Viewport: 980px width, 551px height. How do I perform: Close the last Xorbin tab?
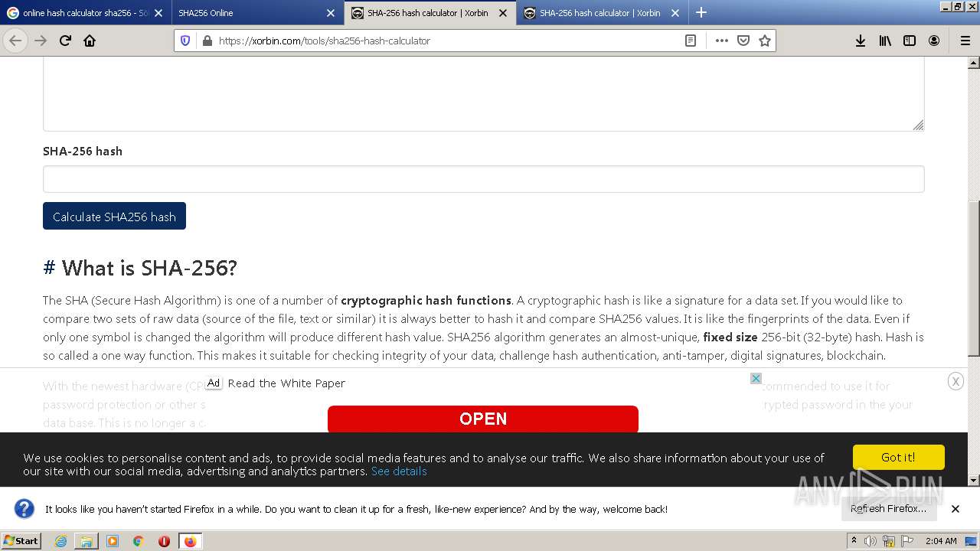point(675,13)
